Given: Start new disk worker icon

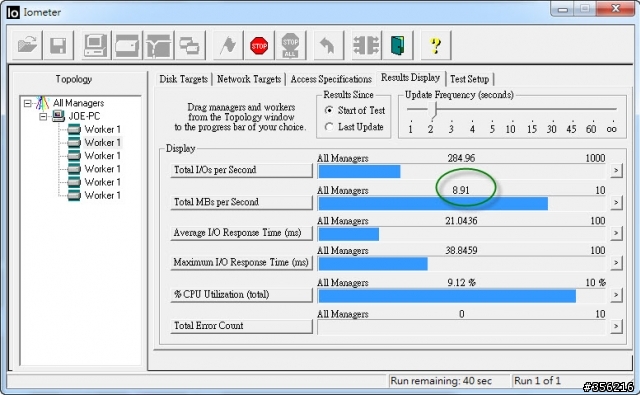Looking at the screenshot, I should point(127,45).
